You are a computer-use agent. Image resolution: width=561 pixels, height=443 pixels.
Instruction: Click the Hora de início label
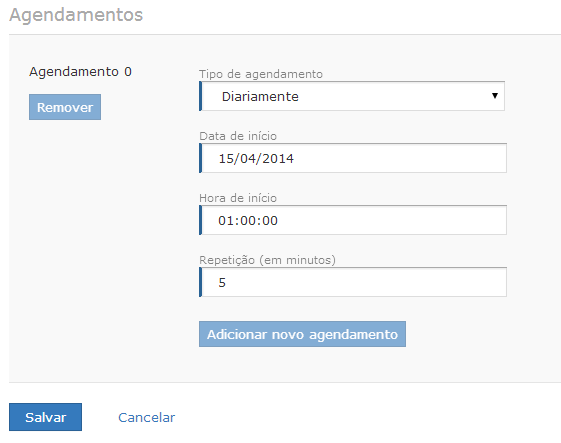click(238, 198)
